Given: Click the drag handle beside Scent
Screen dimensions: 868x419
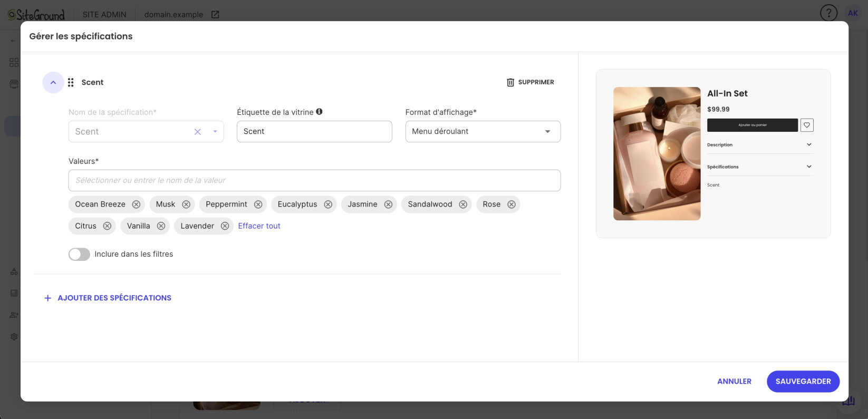Looking at the screenshot, I should click(71, 83).
